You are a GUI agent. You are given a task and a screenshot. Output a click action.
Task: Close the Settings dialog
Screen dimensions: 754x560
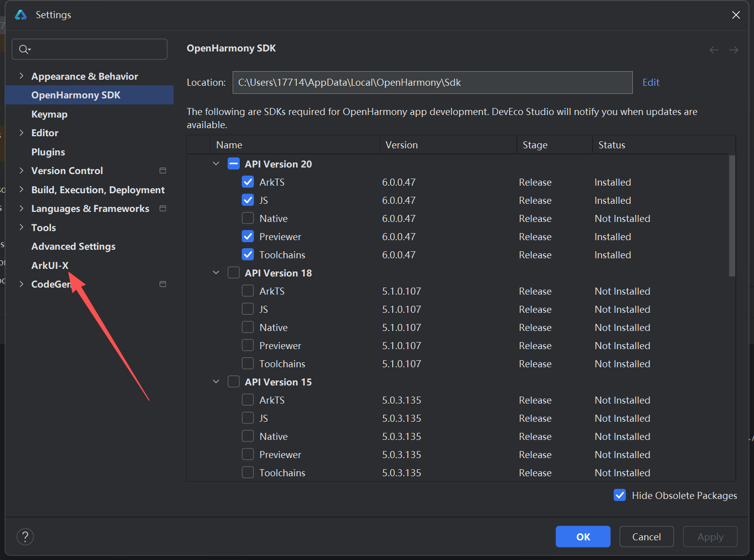tap(736, 15)
